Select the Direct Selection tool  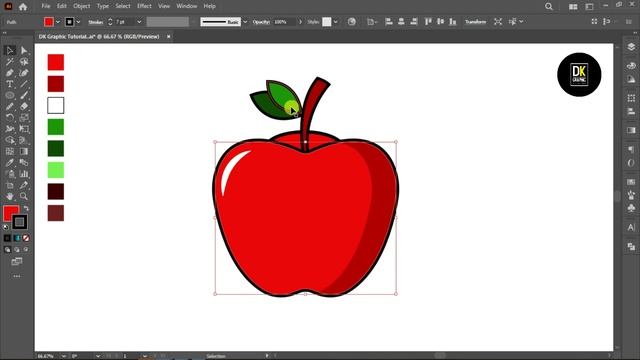(x=24, y=50)
